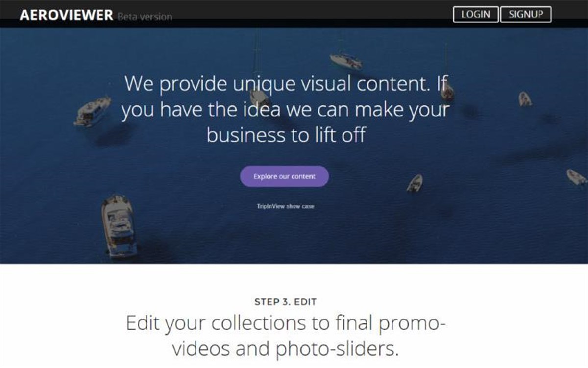Viewport: 588px width, 368px height.
Task: Click the AEROVIEWER logo
Action: [66, 15]
